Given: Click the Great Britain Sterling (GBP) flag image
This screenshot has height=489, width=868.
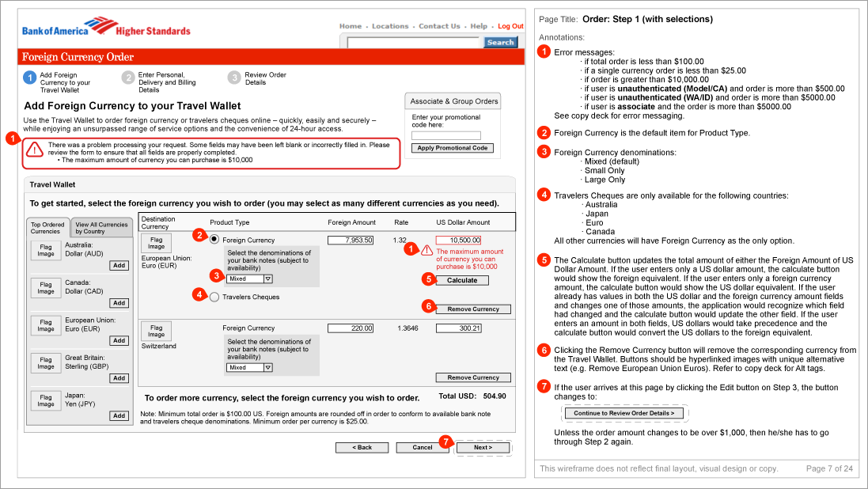Looking at the screenshot, I should (x=46, y=363).
